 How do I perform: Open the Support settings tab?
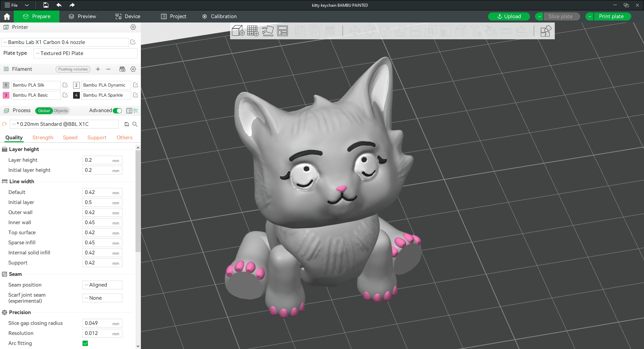coord(97,138)
